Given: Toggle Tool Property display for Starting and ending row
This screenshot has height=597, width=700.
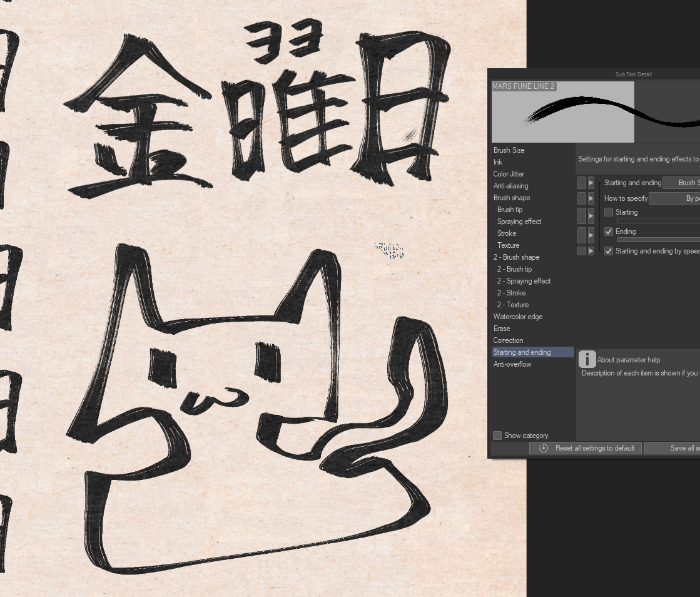Looking at the screenshot, I should (x=581, y=183).
